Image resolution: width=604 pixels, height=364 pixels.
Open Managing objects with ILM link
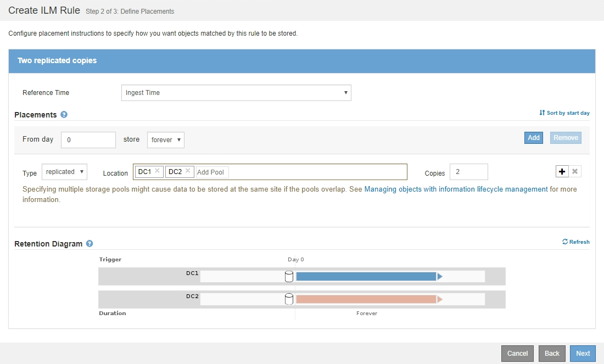point(456,189)
